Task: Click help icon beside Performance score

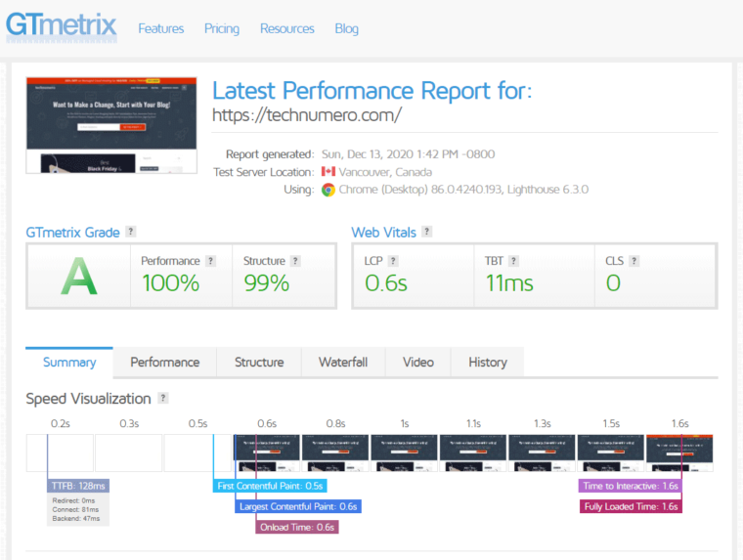Action: (x=210, y=261)
